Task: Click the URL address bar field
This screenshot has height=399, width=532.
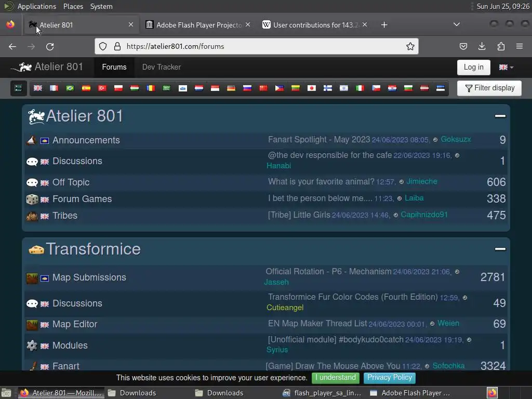Action: (x=257, y=46)
